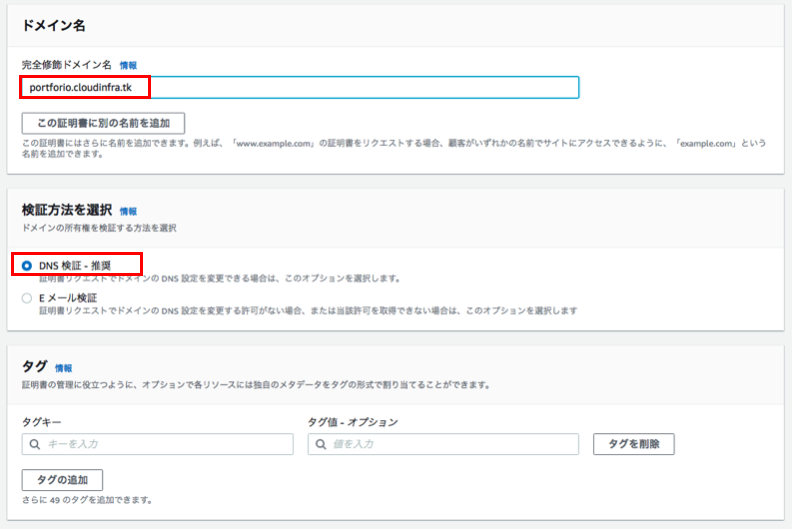792x529 pixels.
Task: Click この証明書に別の名前を追加 button
Action: 103,123
